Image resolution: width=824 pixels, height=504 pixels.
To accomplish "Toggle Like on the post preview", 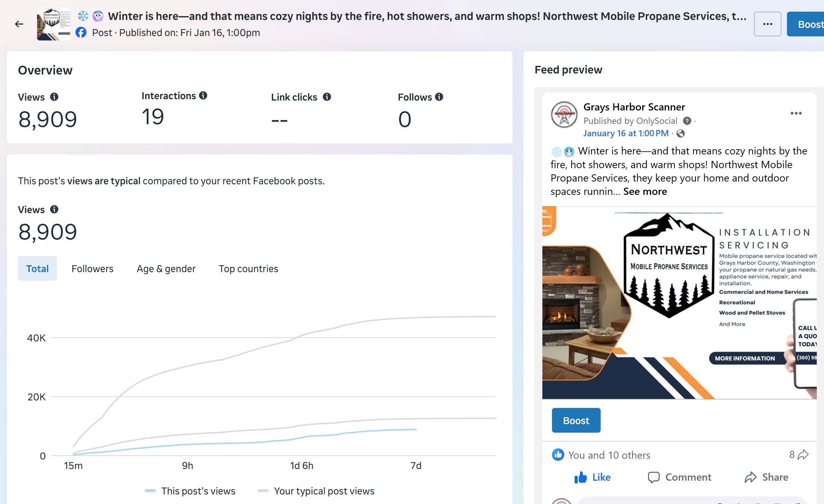I will (x=592, y=477).
